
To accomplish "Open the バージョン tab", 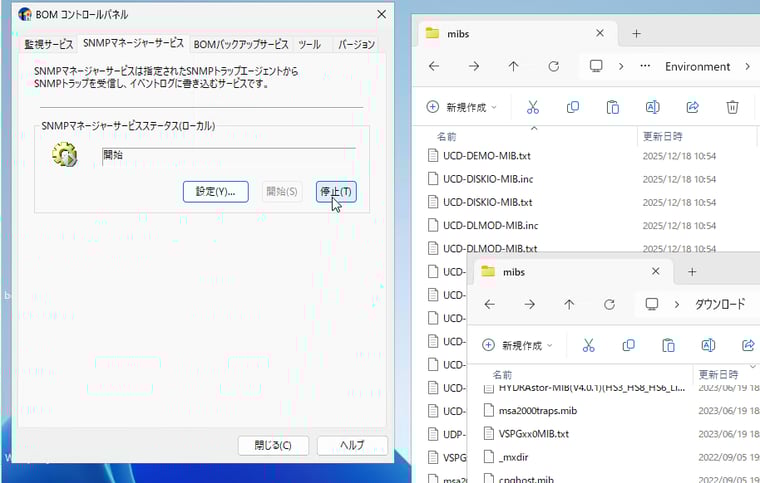I will tap(356, 45).
